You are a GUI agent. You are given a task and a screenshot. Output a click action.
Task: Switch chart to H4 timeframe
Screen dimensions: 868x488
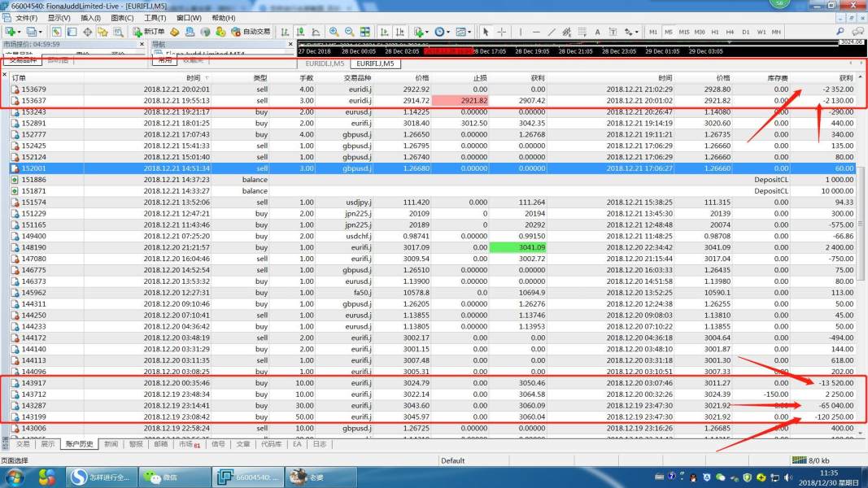point(731,32)
